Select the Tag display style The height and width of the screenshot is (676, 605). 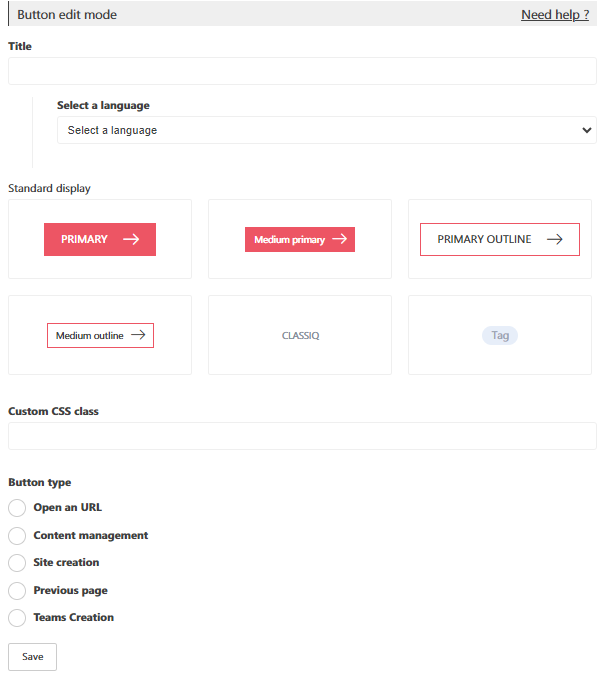(500, 336)
